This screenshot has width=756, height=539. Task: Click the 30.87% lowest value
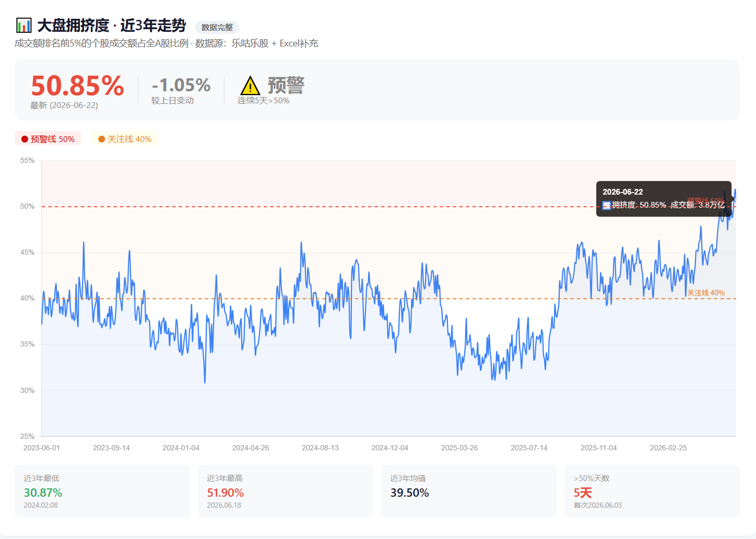[x=43, y=493]
